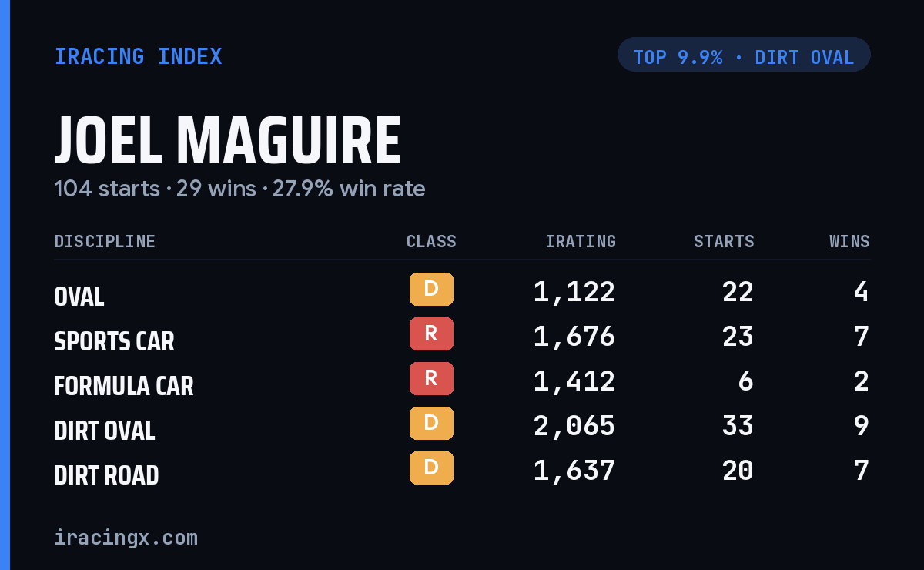Click the 104 starts summary line
The height and width of the screenshot is (570, 924).
[x=240, y=189]
